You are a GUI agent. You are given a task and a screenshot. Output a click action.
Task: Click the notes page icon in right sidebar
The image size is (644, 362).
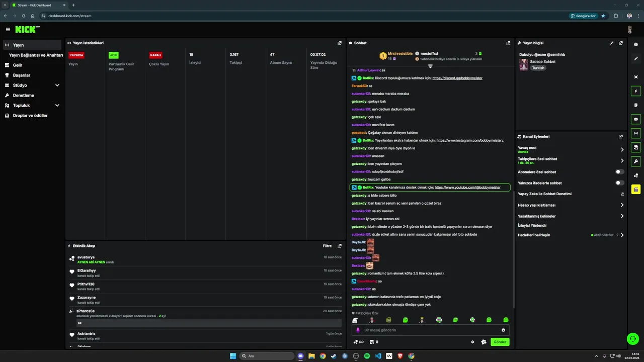(x=636, y=105)
